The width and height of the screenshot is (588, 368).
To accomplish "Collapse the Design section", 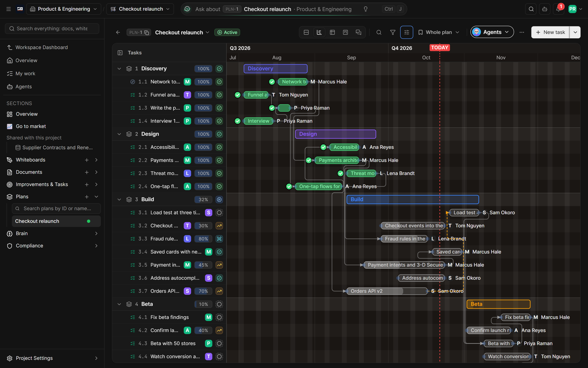I will 119,134.
